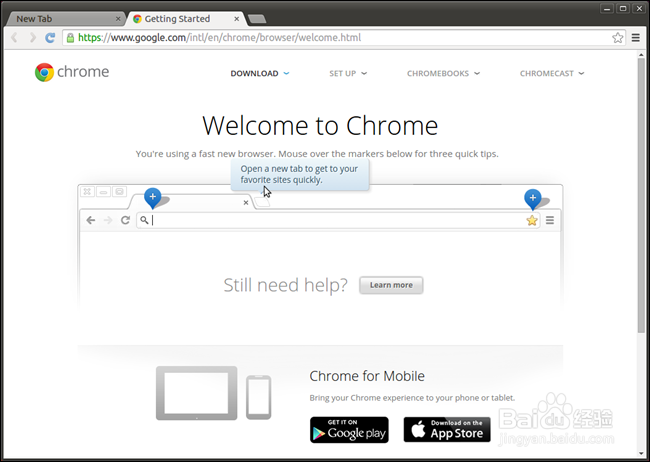Click the illustrated browser's menu icon
This screenshot has width=650, height=462.
click(x=550, y=220)
